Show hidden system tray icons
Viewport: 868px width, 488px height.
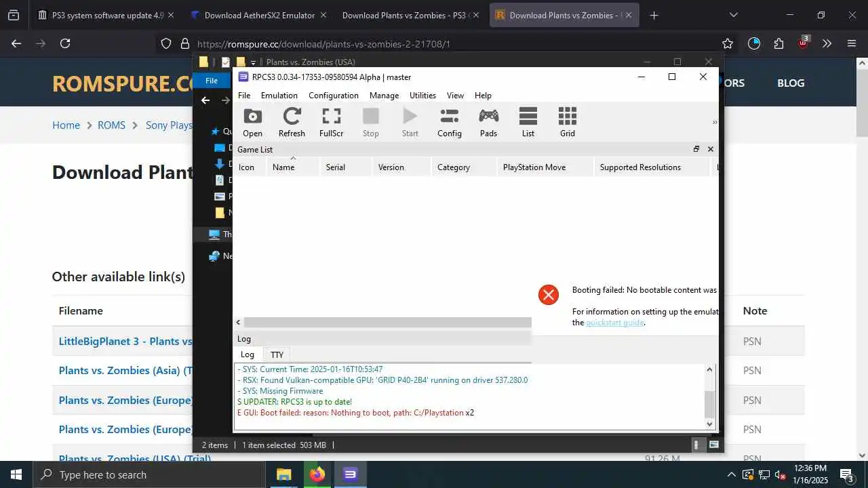731,474
